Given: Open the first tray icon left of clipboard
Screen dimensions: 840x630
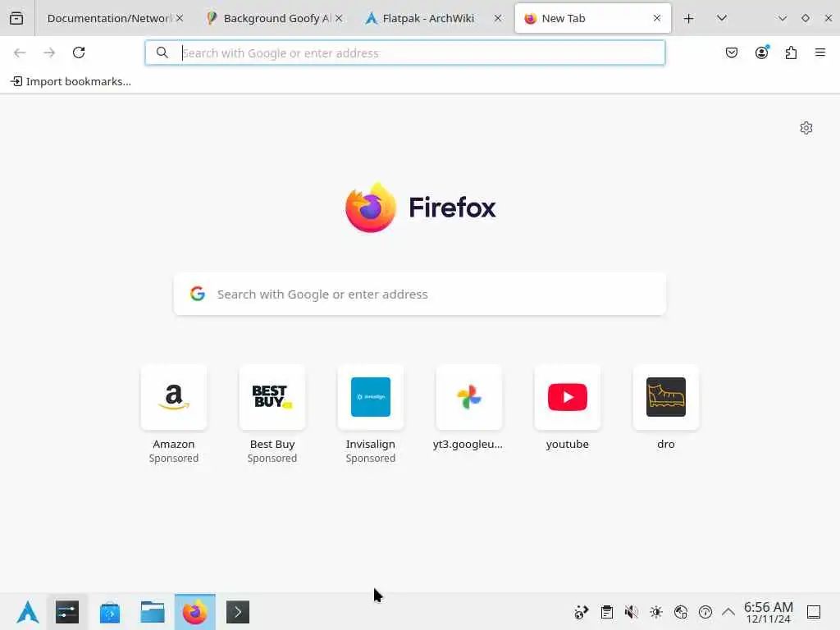Looking at the screenshot, I should 582,612.
